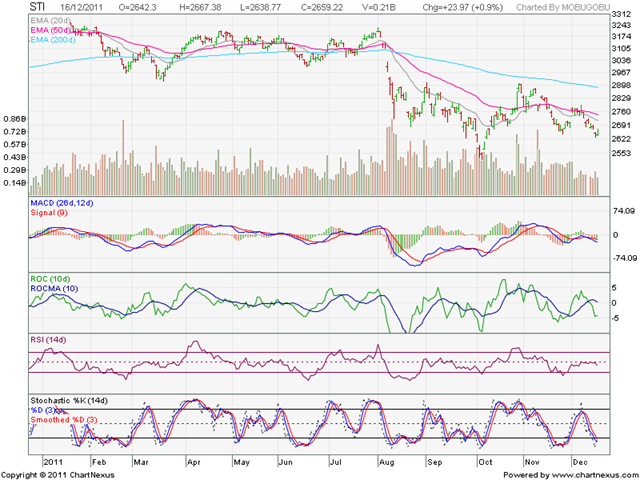Viewport: 640px width, 480px height.
Task: Click the Apr month marker
Action: click(193, 462)
